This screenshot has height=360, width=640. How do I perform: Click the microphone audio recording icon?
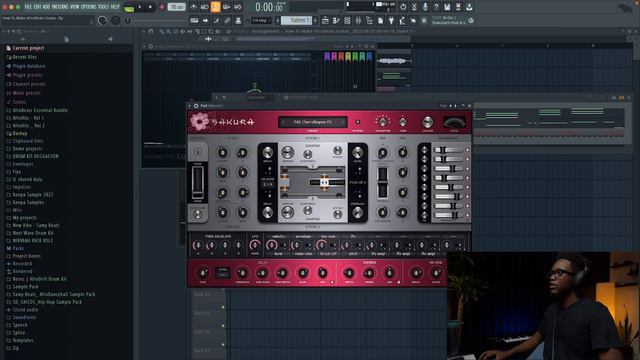[425, 7]
